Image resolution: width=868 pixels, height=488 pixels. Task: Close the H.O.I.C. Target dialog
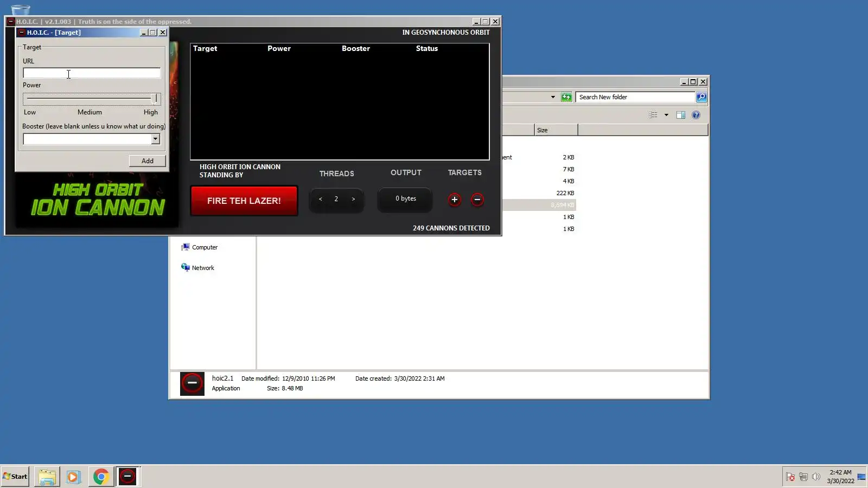(163, 33)
